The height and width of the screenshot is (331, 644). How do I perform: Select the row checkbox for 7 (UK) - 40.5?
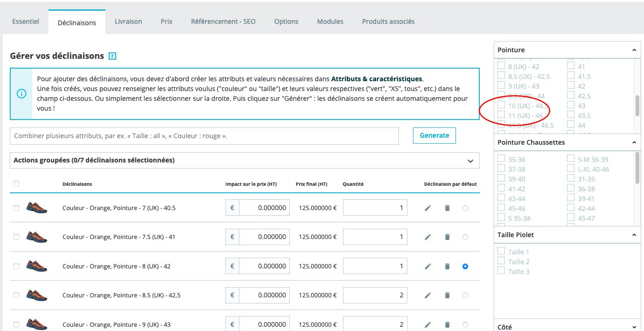coord(16,208)
